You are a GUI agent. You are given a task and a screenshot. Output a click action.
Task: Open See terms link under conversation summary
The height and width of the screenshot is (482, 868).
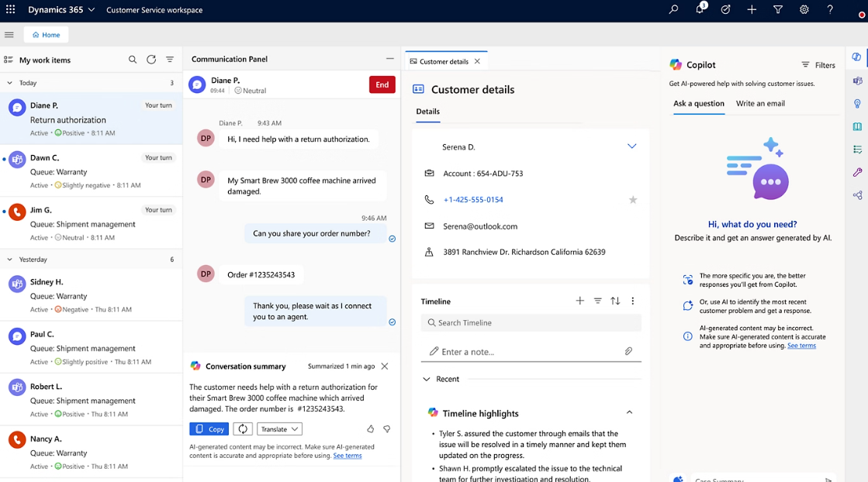point(347,456)
